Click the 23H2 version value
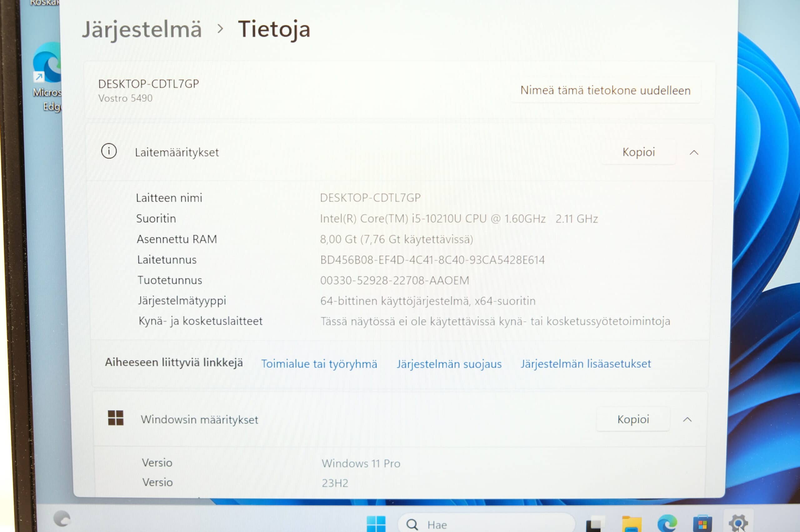 (335, 483)
